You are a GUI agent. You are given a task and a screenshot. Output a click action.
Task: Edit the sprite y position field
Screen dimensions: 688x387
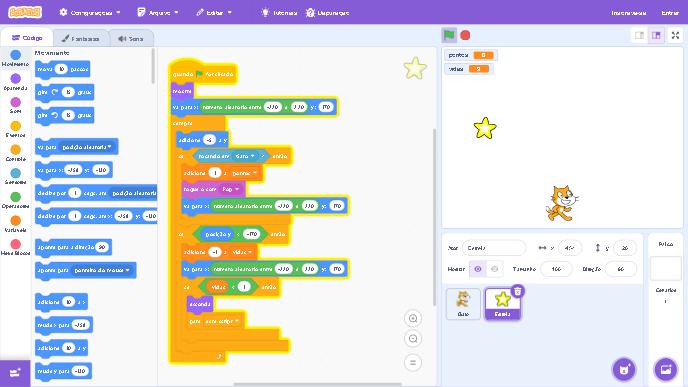pos(624,248)
